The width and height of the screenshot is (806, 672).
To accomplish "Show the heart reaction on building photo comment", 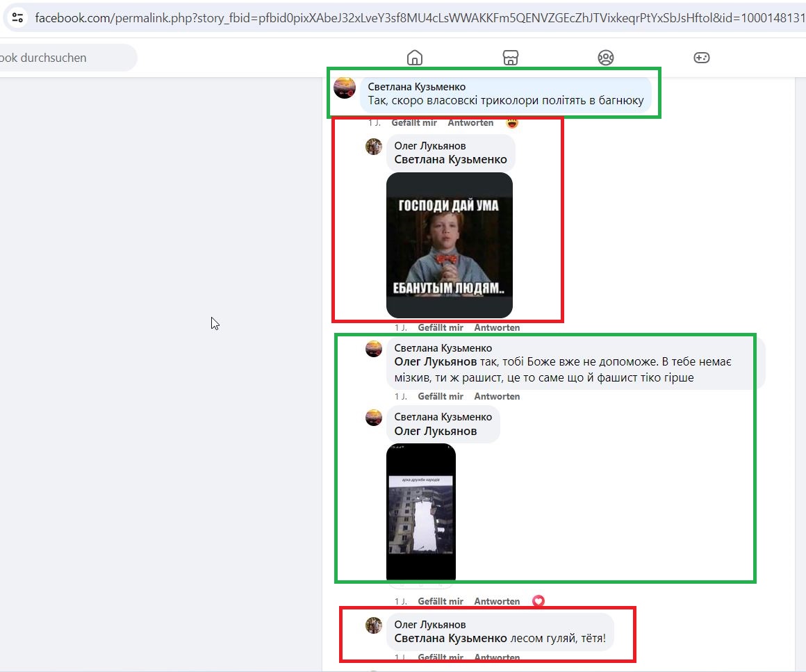I will tap(538, 601).
